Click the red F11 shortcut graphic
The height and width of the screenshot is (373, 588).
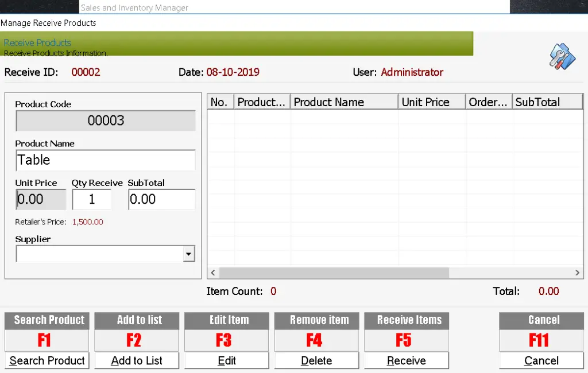click(539, 340)
